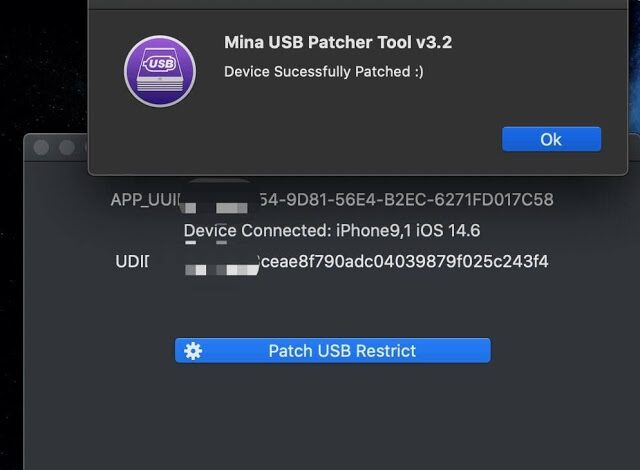Select the UDID value ending in 025c243f4

point(403,262)
